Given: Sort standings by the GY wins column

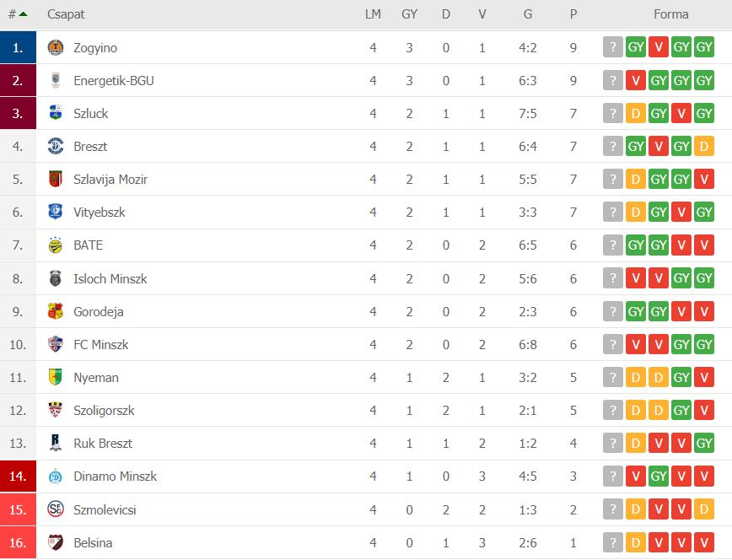Looking at the screenshot, I should tap(409, 14).
